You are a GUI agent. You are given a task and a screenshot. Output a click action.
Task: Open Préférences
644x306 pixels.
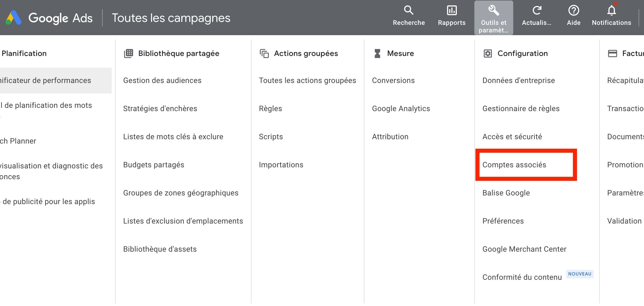(503, 221)
